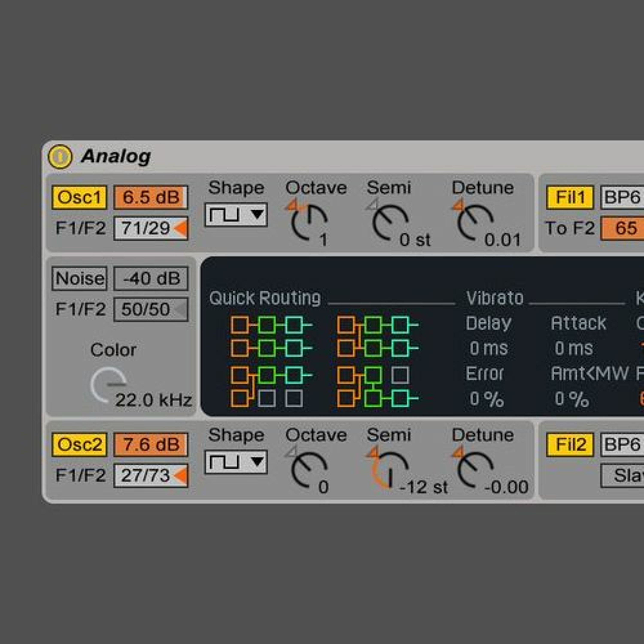Toggle the Analog device activator button
This screenshot has height=644, width=644.
[60, 156]
